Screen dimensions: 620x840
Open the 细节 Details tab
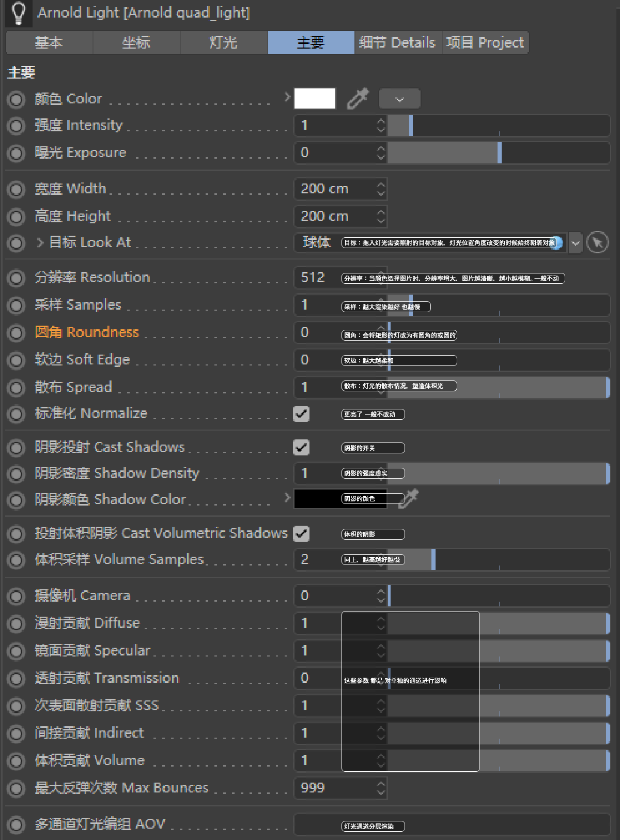click(398, 42)
